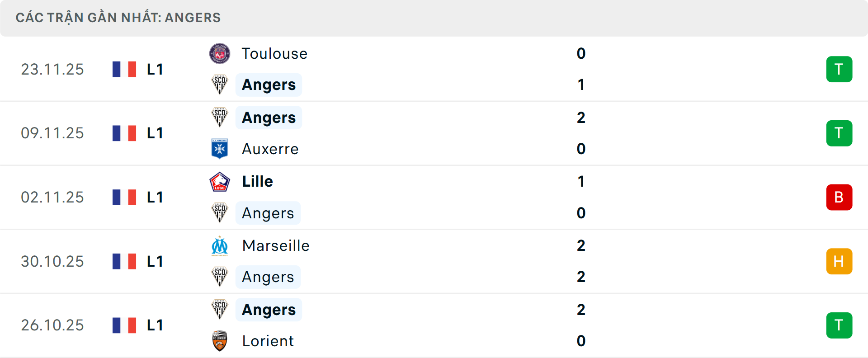Select Angers name in the Auxerre match

click(269, 118)
